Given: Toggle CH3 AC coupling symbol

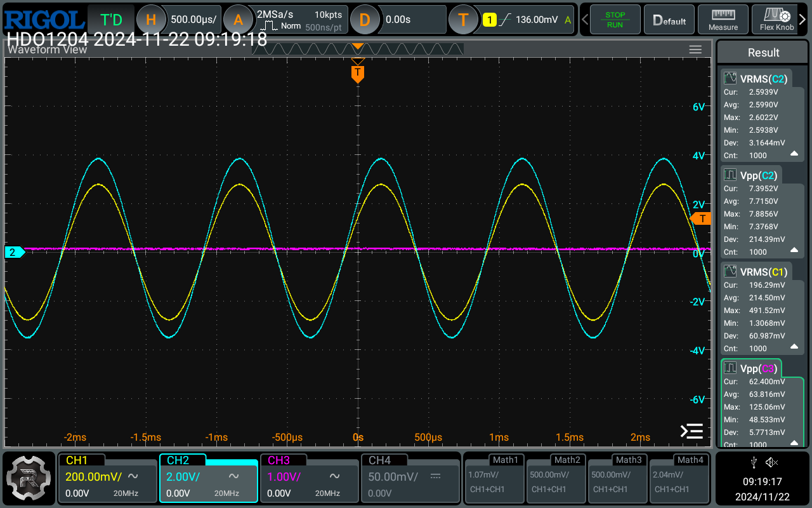Looking at the screenshot, I should coord(335,476).
